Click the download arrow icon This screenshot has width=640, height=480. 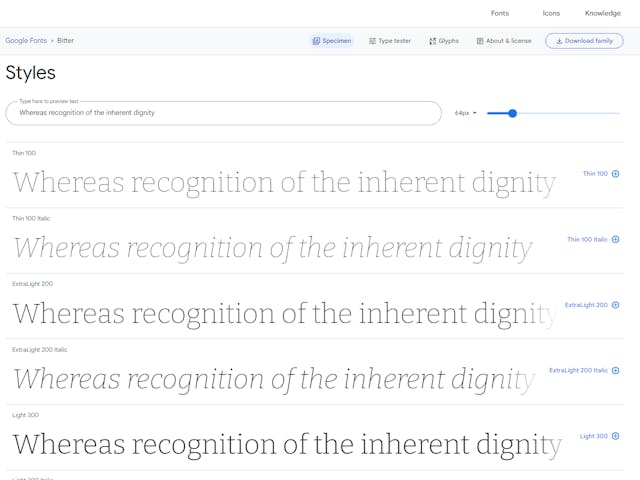[559, 41]
